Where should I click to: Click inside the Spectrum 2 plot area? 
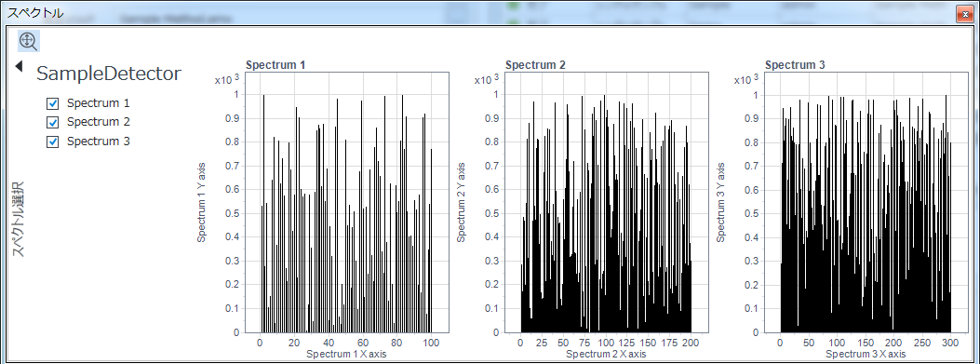coord(607,202)
